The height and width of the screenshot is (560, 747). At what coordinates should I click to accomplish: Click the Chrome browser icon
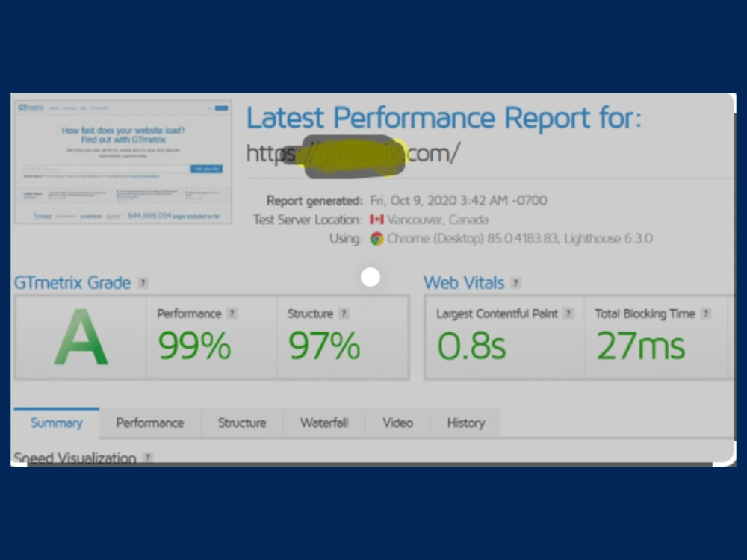[x=376, y=239]
